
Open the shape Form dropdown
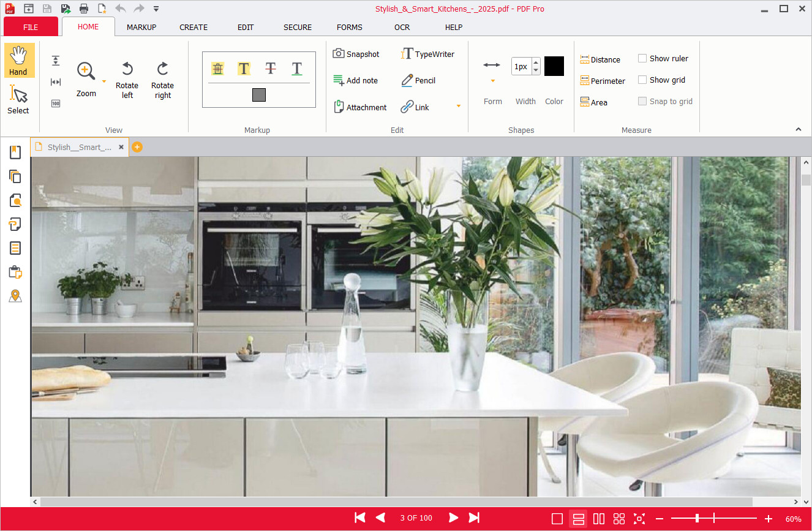(492, 81)
